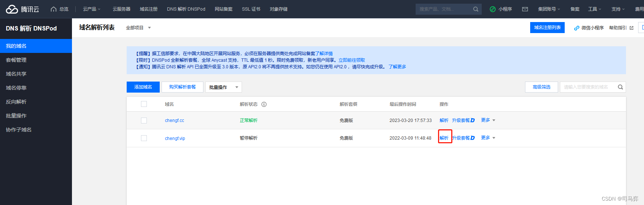Viewport: 644px width, 205px height.
Task: Click the domain search magnifier icon
Action: point(620,87)
